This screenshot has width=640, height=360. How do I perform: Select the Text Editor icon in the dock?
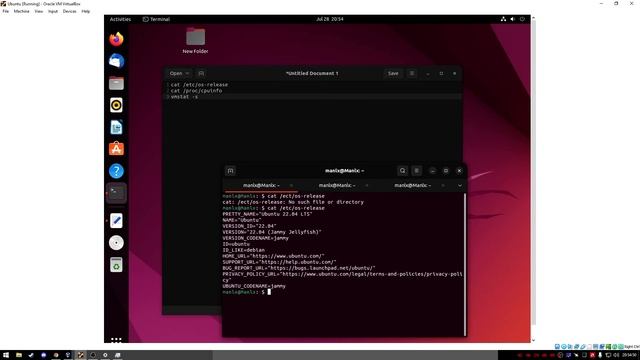[116, 221]
